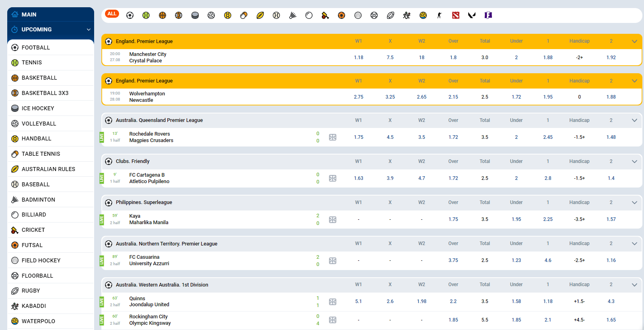Filter by volleyball icon in top bar
This screenshot has height=330, width=644.
211,15
